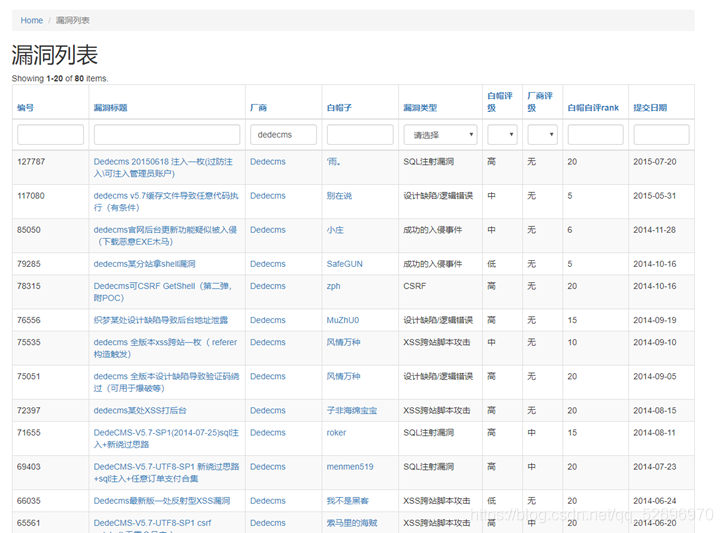The width and height of the screenshot is (723, 533).
Task: Focus the 编号 filter input field
Action: point(50,135)
